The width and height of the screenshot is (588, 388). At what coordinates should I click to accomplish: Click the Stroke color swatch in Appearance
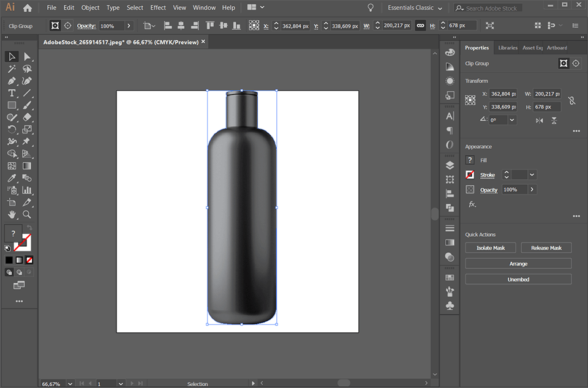click(x=469, y=174)
